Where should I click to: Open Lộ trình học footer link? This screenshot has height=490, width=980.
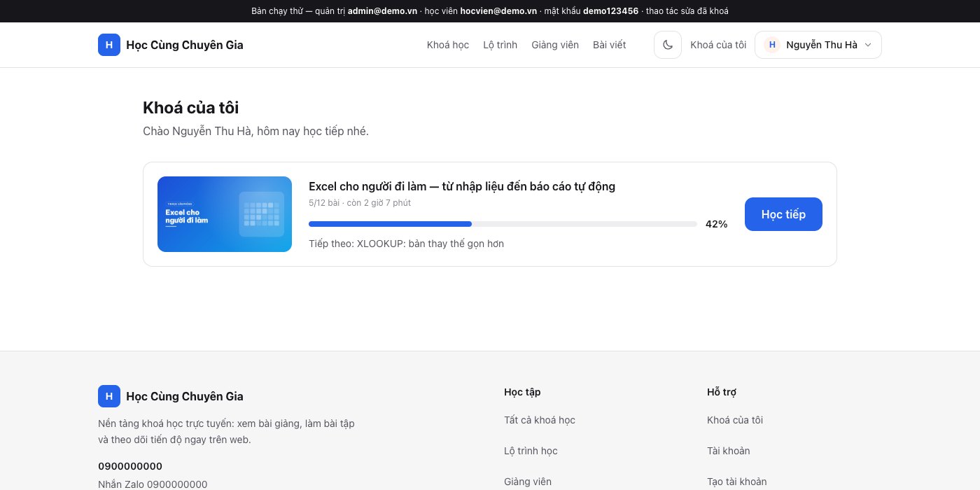point(531,451)
